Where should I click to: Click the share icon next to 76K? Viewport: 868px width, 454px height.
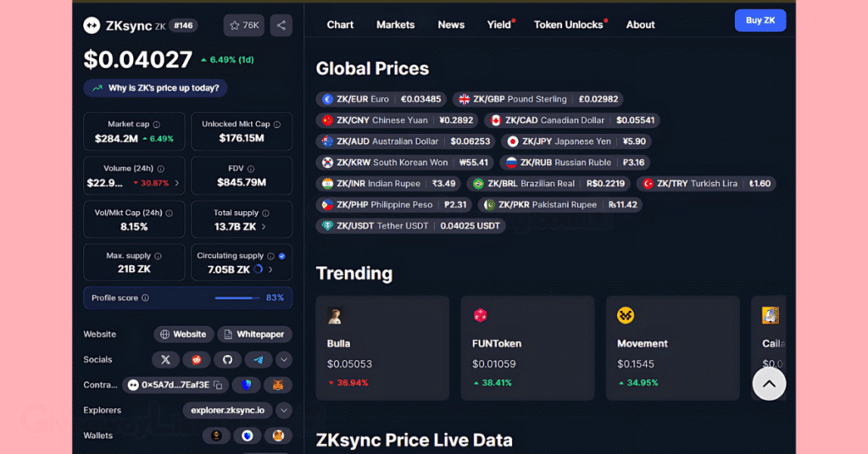click(x=281, y=25)
